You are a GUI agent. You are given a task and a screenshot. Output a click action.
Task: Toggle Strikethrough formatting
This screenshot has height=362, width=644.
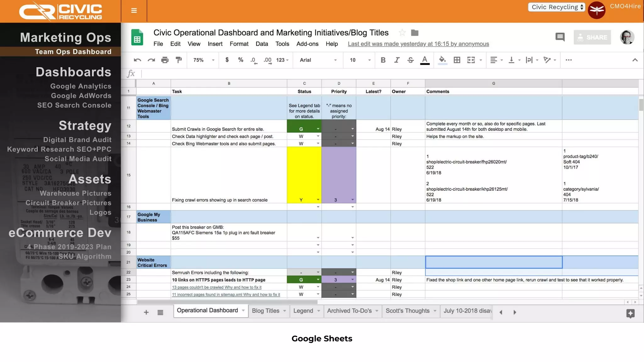(410, 60)
